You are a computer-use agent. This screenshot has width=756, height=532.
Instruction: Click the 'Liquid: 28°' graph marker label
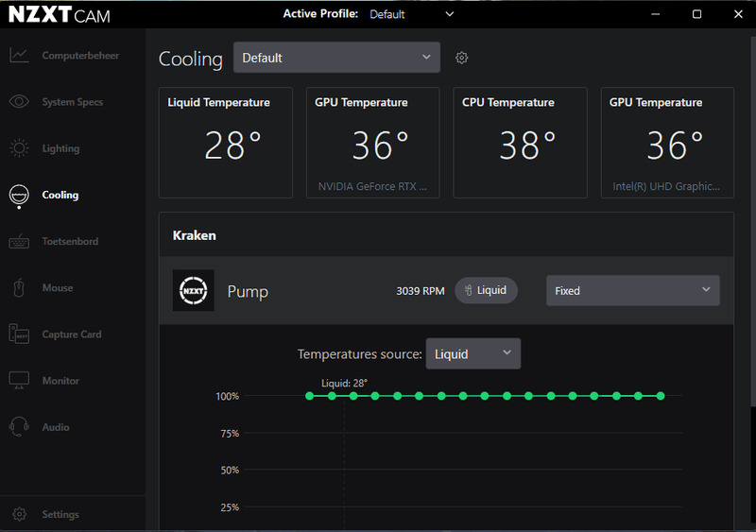pyautogui.click(x=344, y=384)
